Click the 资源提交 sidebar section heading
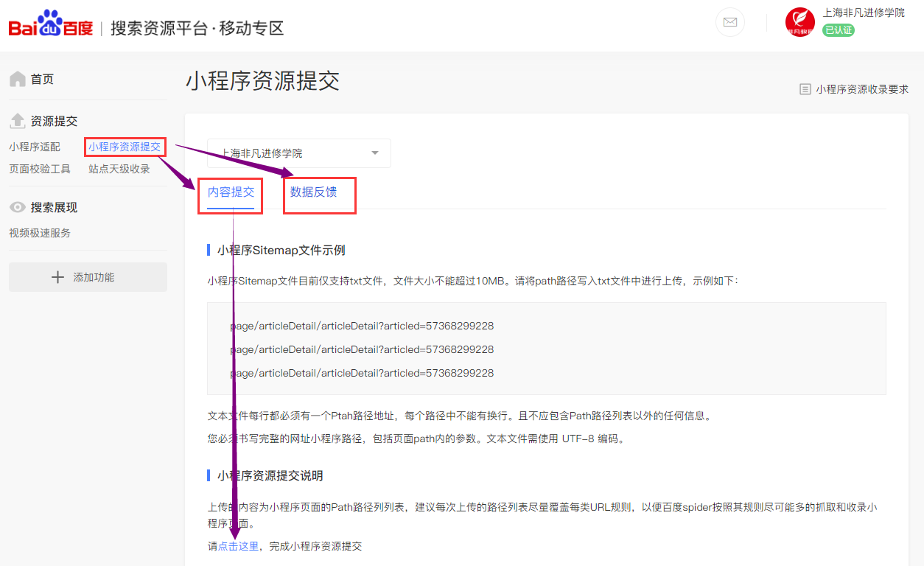 click(x=54, y=121)
